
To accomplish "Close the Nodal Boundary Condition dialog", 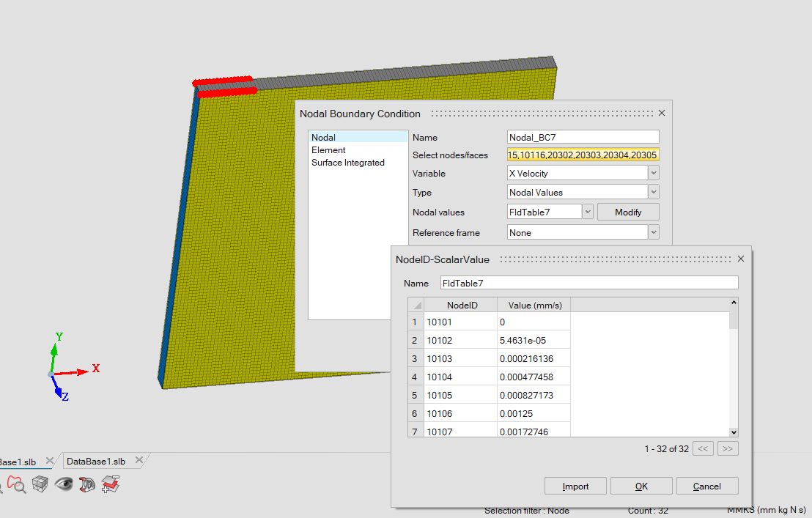I will [x=662, y=113].
